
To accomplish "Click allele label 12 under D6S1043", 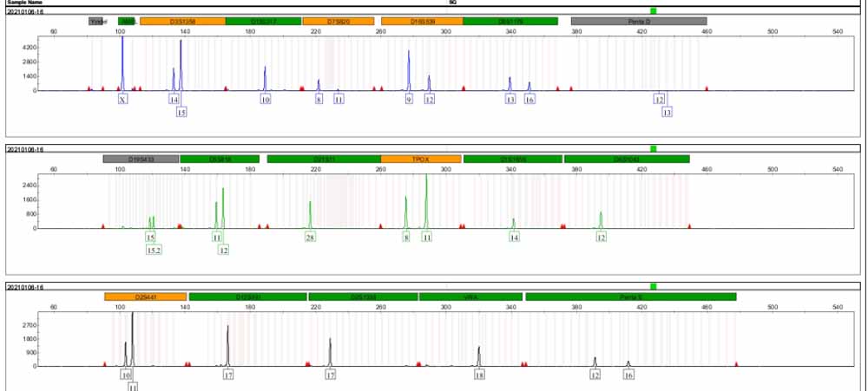I will coord(602,238).
